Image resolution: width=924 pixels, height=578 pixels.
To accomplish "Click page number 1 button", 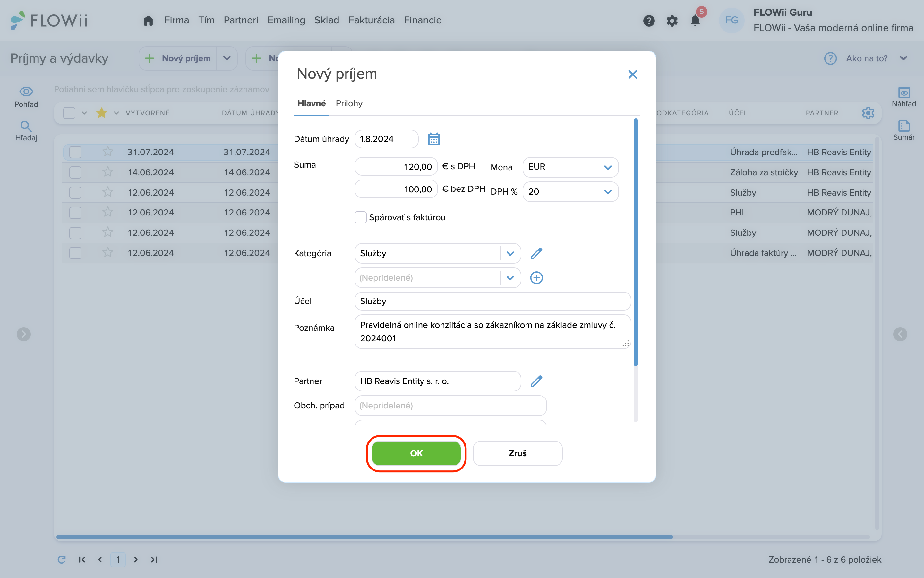I will pos(118,560).
